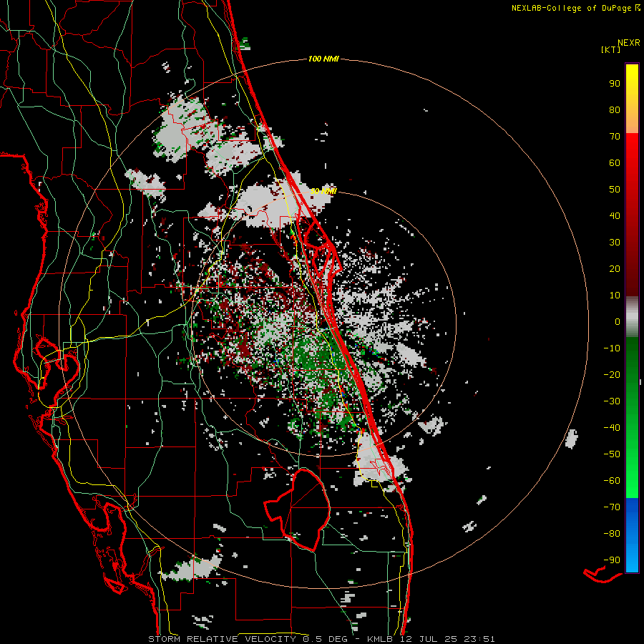
Task: Select the -70 scale value
Action: (x=612, y=507)
